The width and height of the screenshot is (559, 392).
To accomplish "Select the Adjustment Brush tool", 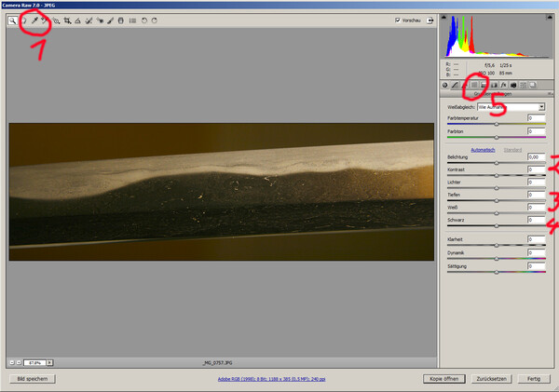I will (x=111, y=20).
